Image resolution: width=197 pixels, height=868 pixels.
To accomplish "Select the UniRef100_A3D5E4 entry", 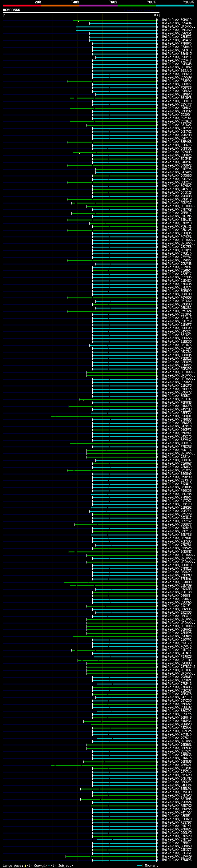I will 176,815.
